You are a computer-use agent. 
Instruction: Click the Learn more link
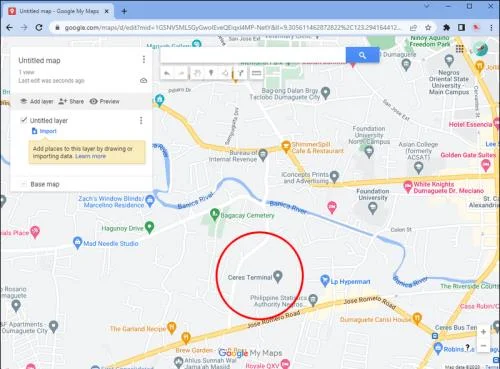click(x=90, y=156)
